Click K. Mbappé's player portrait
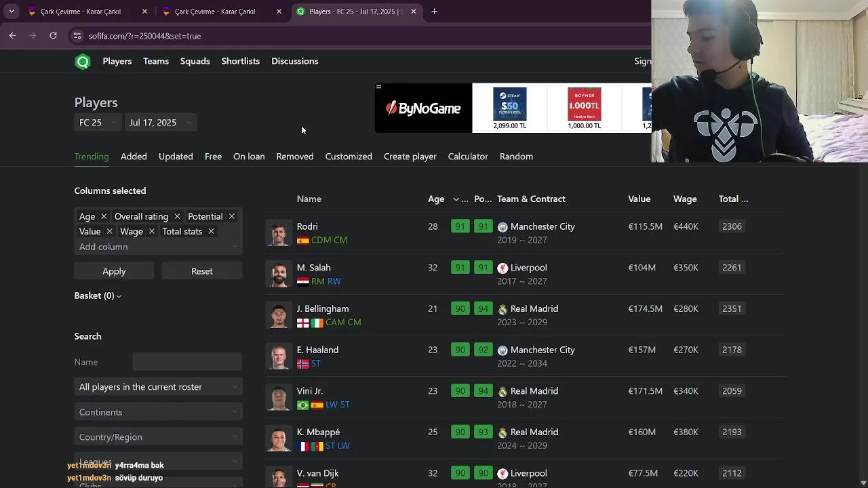The height and width of the screenshot is (488, 868). click(x=279, y=439)
